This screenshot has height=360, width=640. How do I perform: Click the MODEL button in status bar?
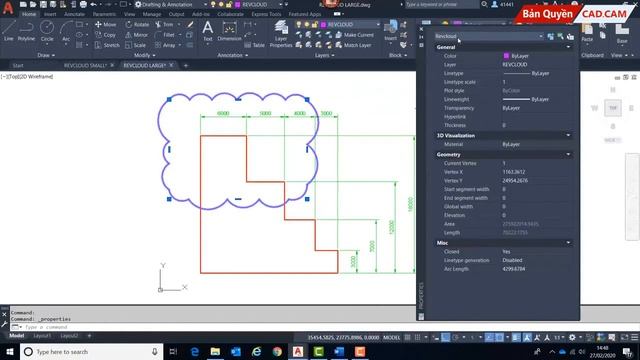click(x=391, y=338)
